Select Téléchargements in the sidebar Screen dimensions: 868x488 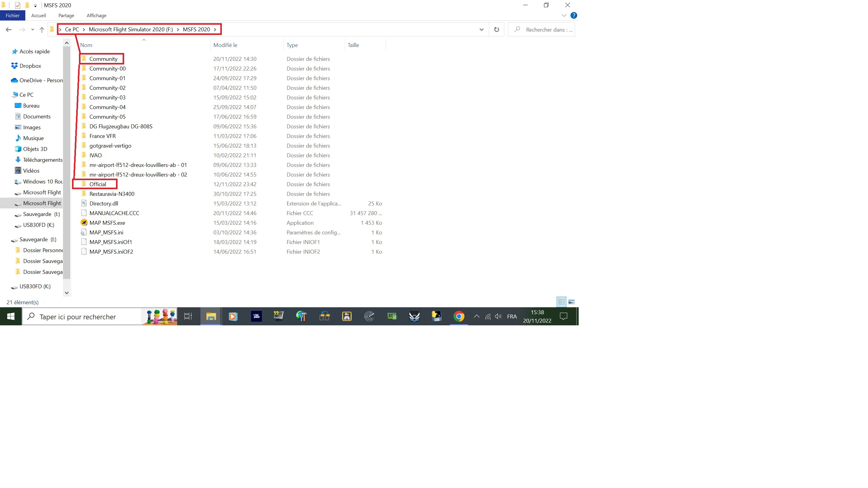click(x=42, y=160)
